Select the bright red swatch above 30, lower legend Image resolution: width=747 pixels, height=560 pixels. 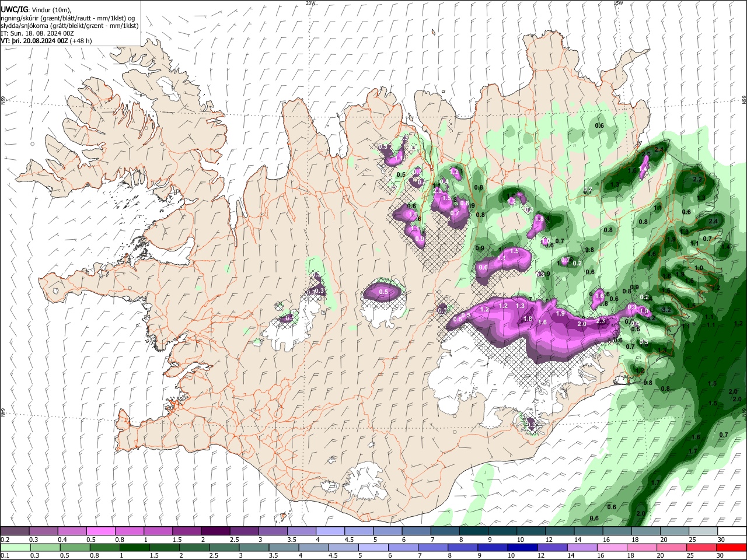click(732, 547)
